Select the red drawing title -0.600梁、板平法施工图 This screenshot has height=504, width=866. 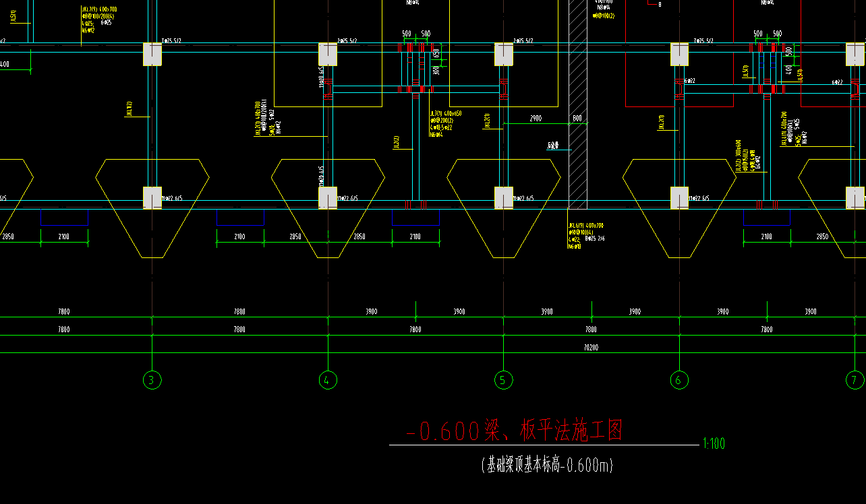[x=515, y=430]
